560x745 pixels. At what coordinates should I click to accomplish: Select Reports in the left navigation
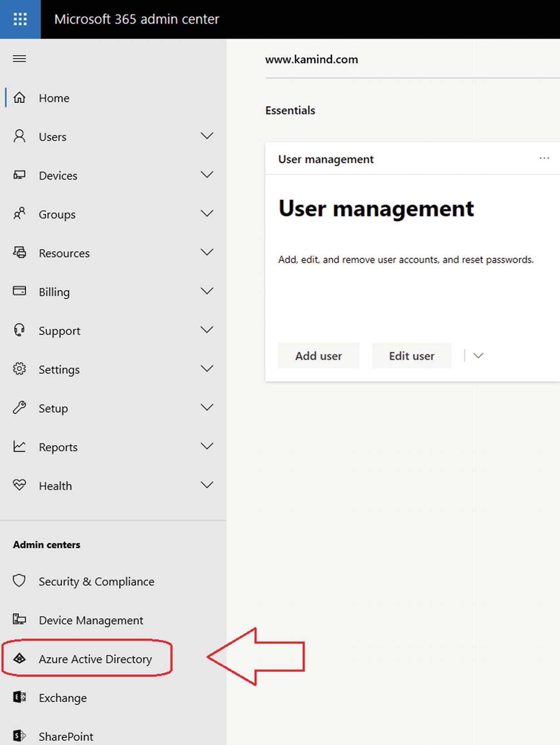tap(58, 448)
